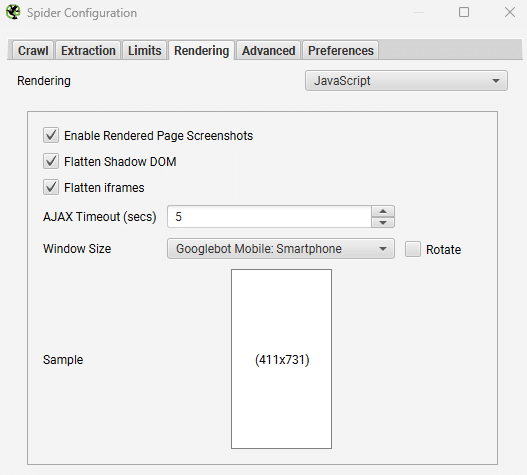Switch to the Crawl tab

click(33, 50)
